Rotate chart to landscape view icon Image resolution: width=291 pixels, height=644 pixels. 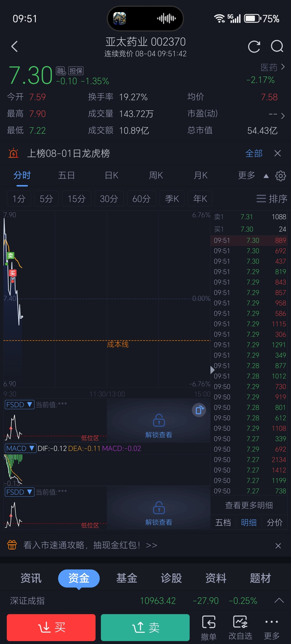[x=199, y=410]
